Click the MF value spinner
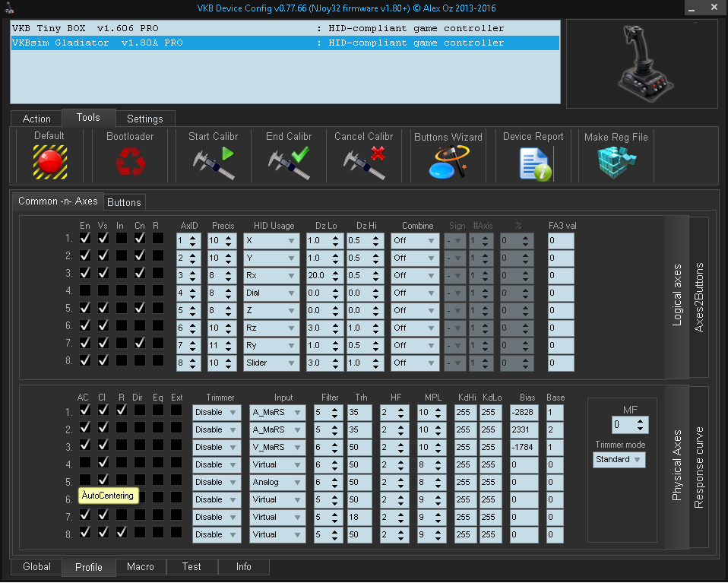This screenshot has height=583, width=728. [x=630, y=425]
